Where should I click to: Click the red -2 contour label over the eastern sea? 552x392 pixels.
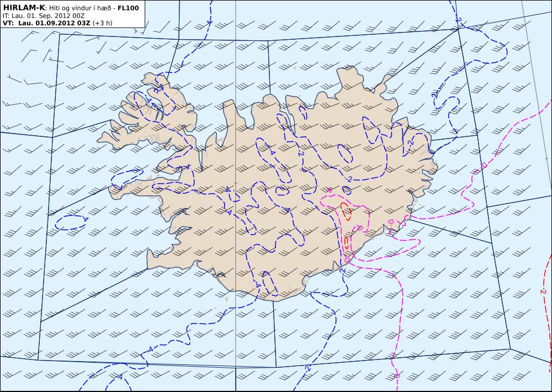click(x=543, y=291)
